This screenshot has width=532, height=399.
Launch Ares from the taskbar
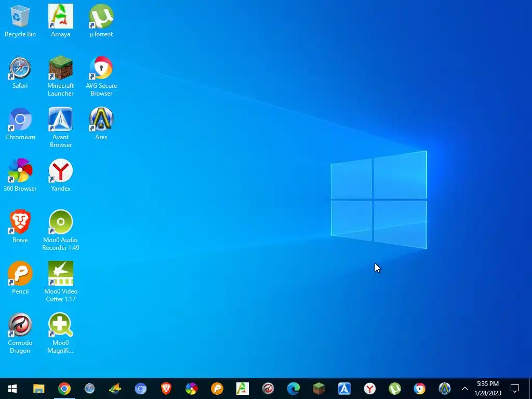pyautogui.click(x=445, y=389)
